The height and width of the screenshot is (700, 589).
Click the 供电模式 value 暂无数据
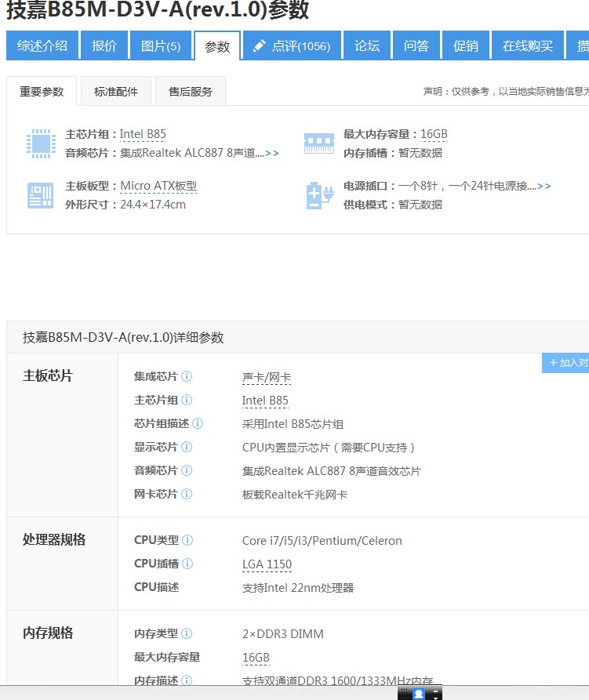[420, 205]
